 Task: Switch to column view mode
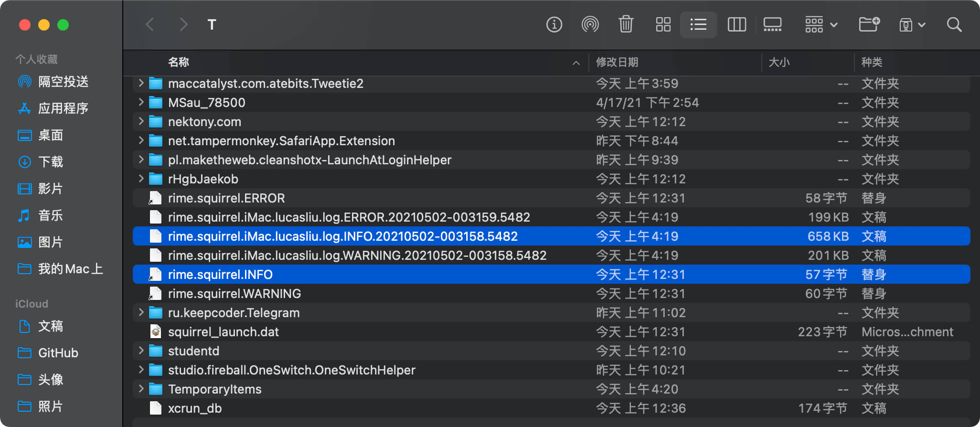[x=736, y=24]
